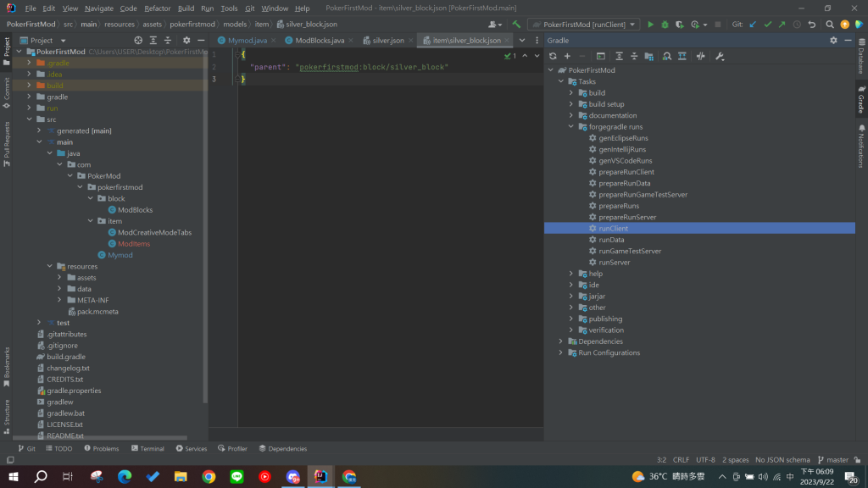Open the Database side panel

point(861,56)
